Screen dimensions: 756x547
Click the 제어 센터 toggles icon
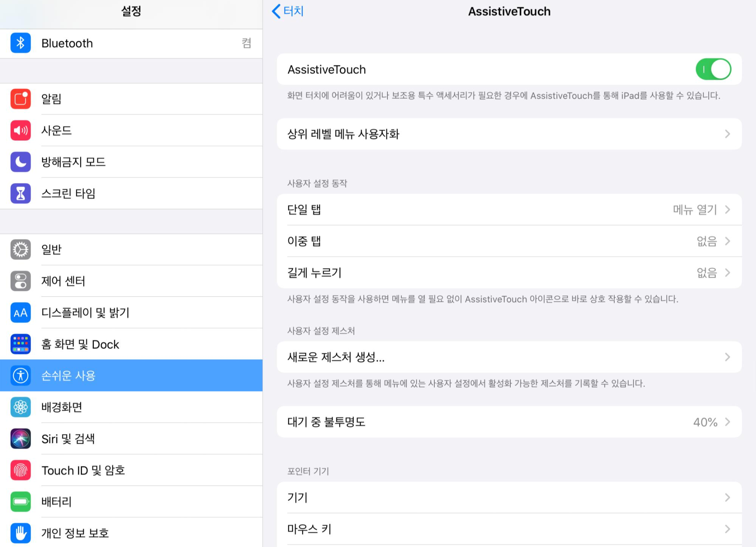20,281
